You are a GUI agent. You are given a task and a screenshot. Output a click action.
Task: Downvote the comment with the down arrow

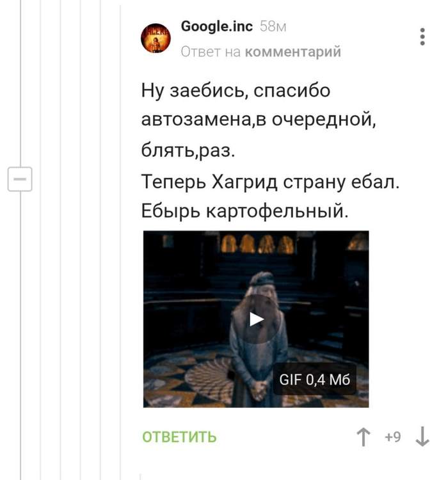(x=422, y=436)
